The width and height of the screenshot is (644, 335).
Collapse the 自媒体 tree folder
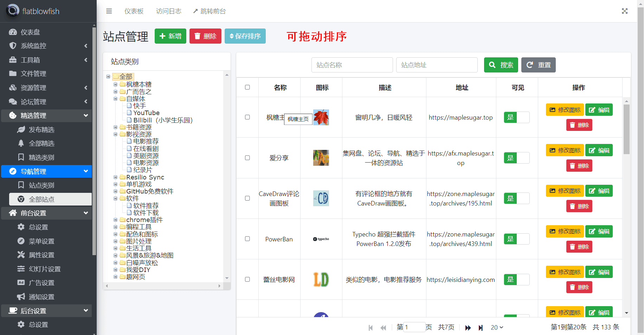tap(115, 99)
